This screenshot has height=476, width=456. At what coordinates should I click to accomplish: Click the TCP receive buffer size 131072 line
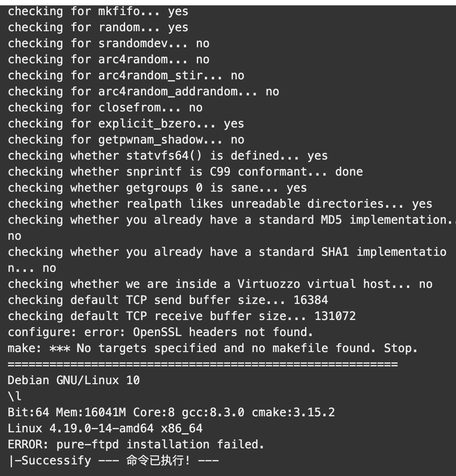click(181, 316)
